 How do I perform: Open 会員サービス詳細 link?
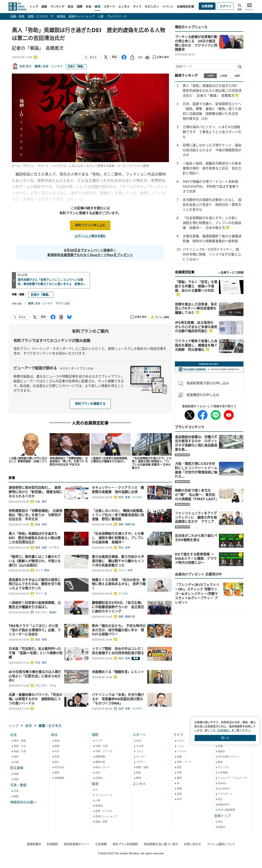231,272
